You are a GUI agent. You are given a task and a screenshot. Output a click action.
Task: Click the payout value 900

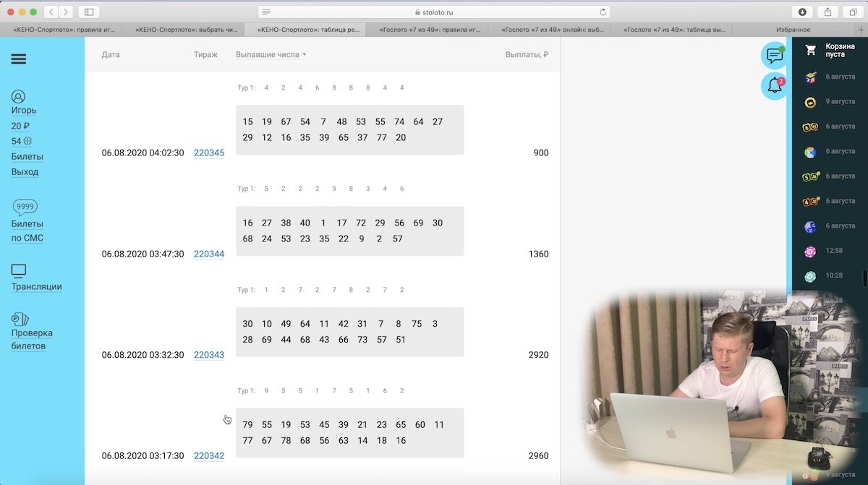541,153
